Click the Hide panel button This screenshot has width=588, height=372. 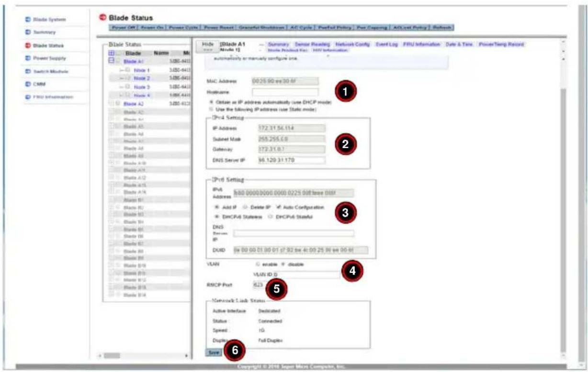(207, 46)
